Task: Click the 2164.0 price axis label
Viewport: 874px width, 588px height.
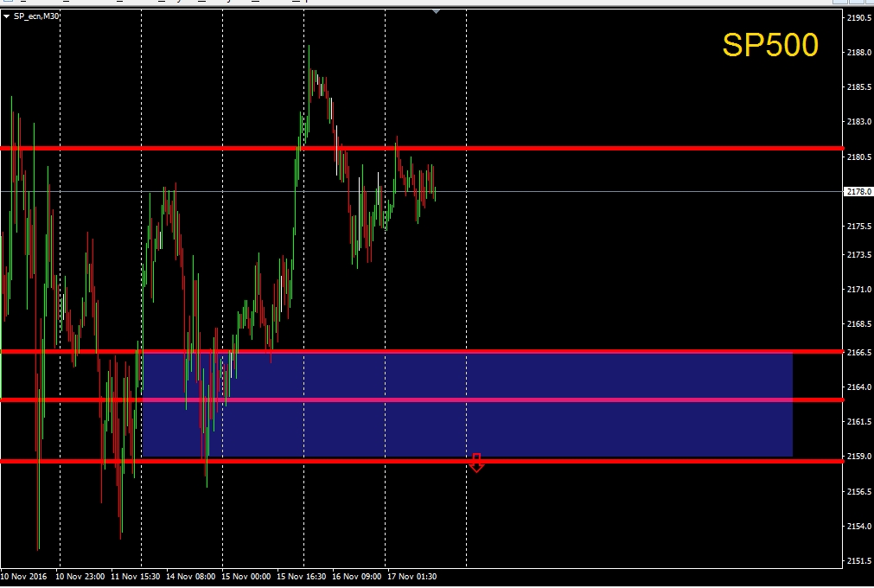Action: [x=859, y=387]
